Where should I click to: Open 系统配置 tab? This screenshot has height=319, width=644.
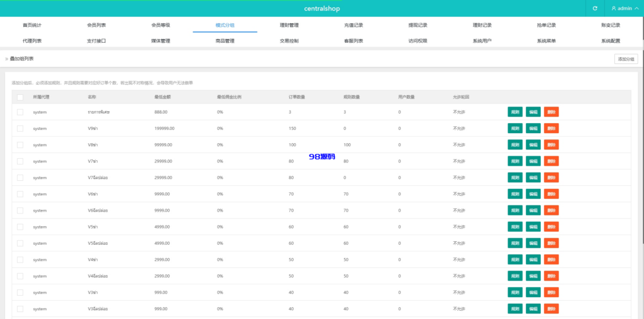611,41
